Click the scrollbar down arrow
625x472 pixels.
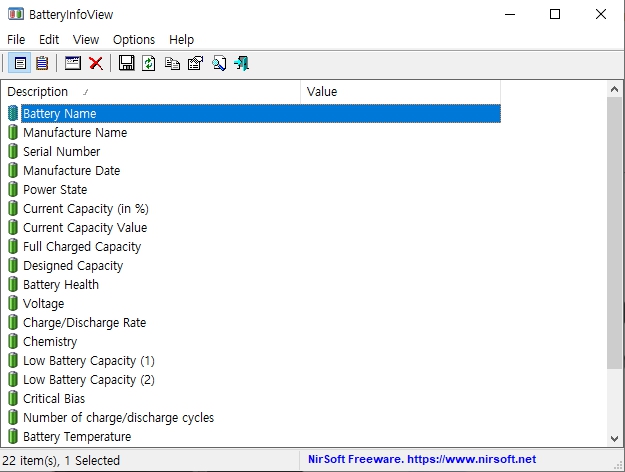[x=615, y=438]
